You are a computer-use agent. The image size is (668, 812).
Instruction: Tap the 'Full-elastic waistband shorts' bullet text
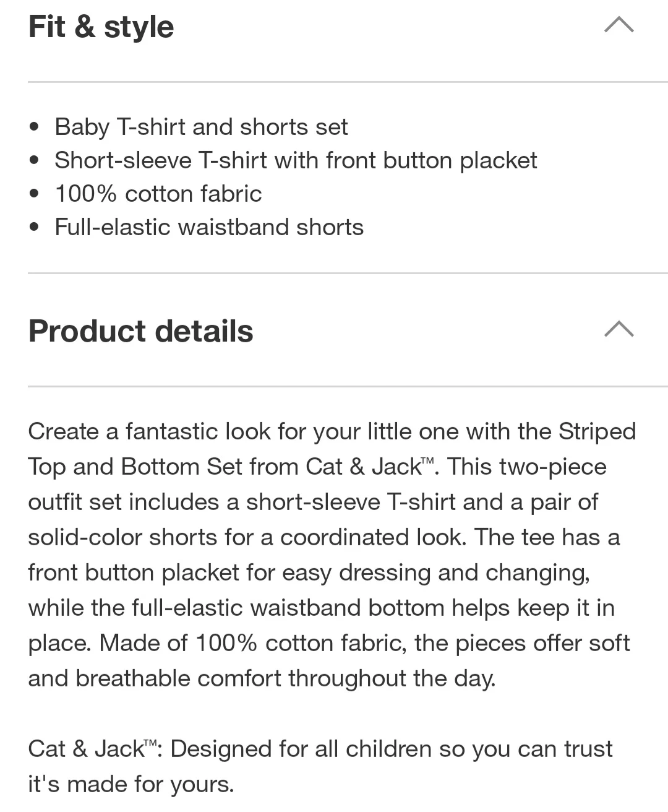coord(209,227)
